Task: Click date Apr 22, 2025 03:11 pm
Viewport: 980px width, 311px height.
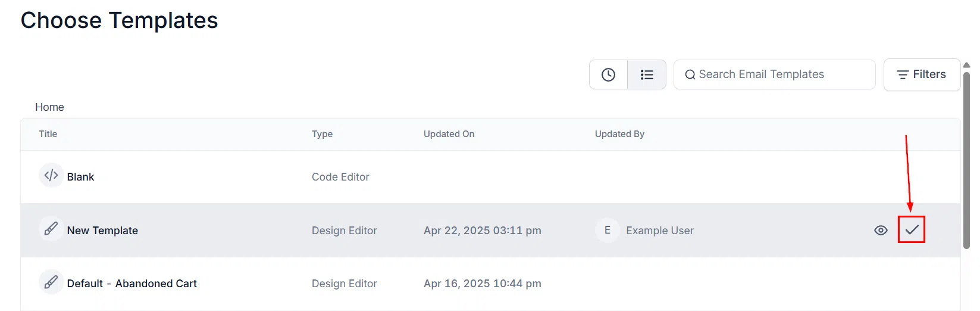Action: 483,231
